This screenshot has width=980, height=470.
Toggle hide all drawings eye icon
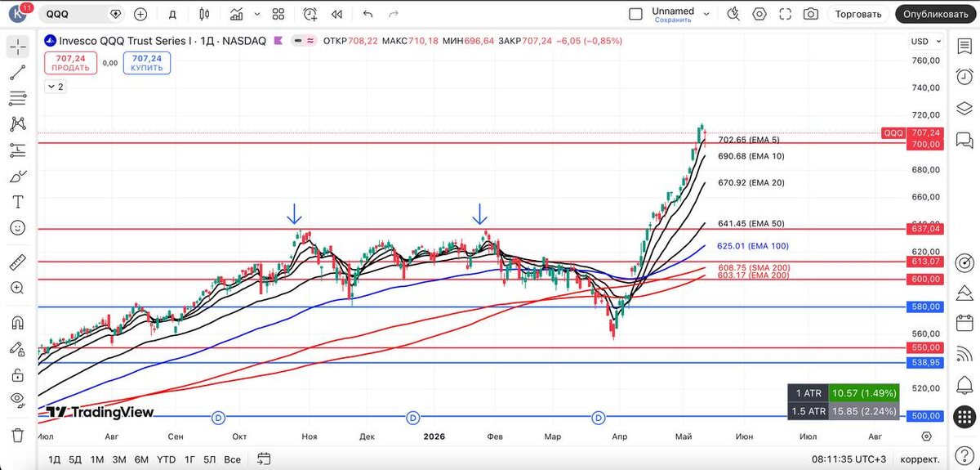17,400
